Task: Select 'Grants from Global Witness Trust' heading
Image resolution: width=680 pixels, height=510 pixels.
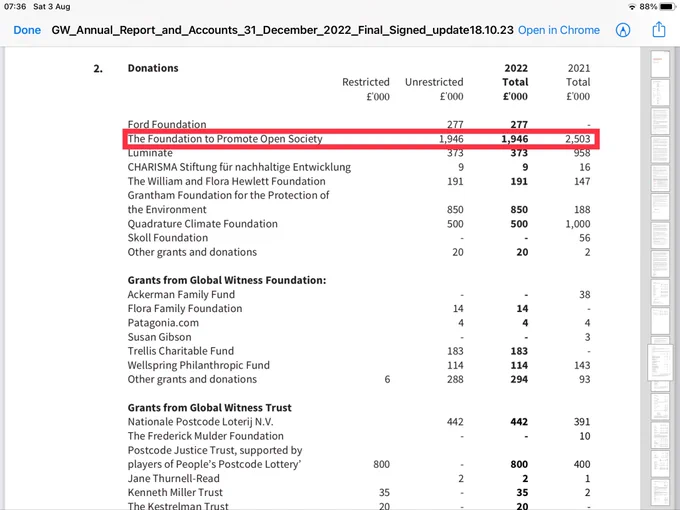Action: [209, 408]
